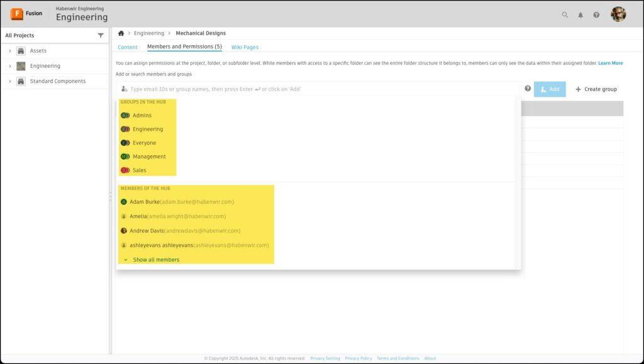Open Terms and Conditions footer link

point(398,358)
